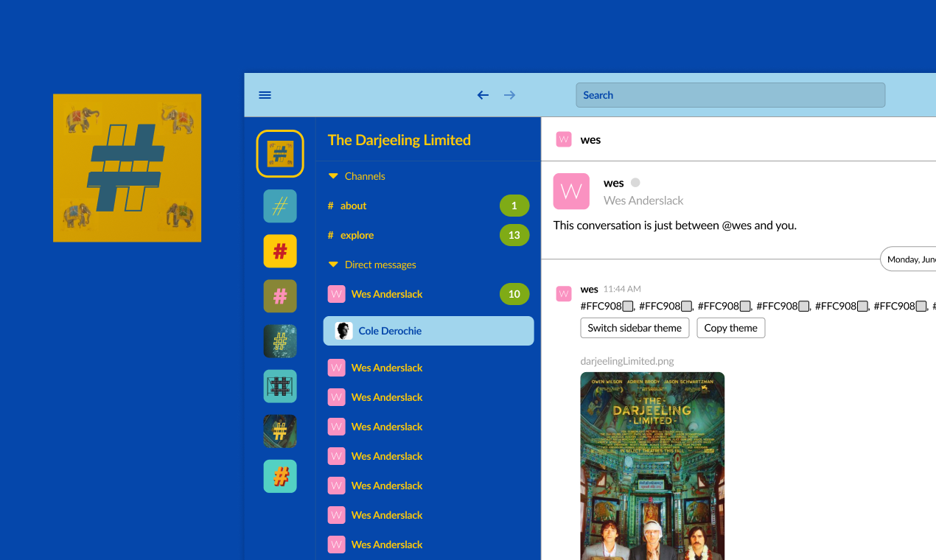Click the Monday date divider pill

coord(909,259)
